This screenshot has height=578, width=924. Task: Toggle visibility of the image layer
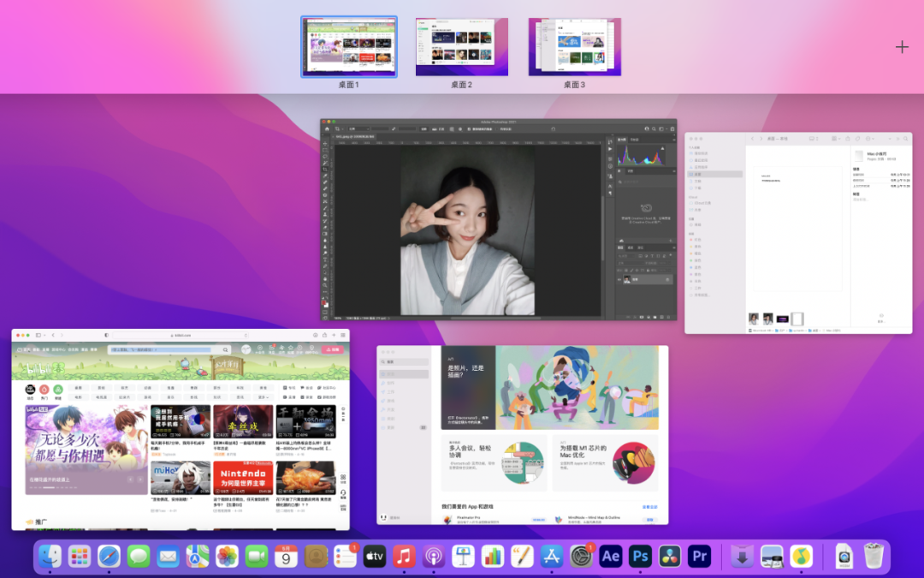(x=619, y=279)
